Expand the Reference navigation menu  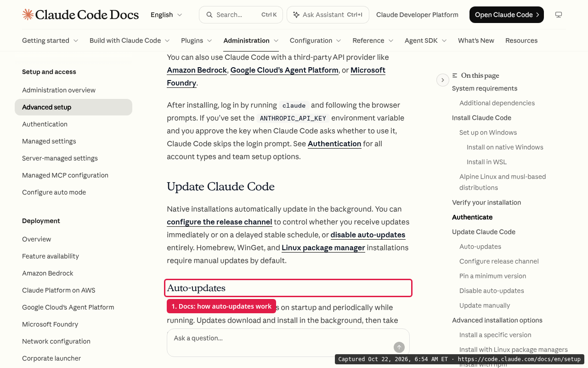click(373, 40)
